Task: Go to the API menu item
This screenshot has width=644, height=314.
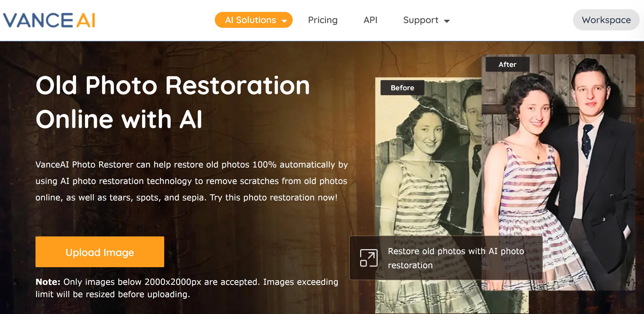Action: click(x=370, y=20)
